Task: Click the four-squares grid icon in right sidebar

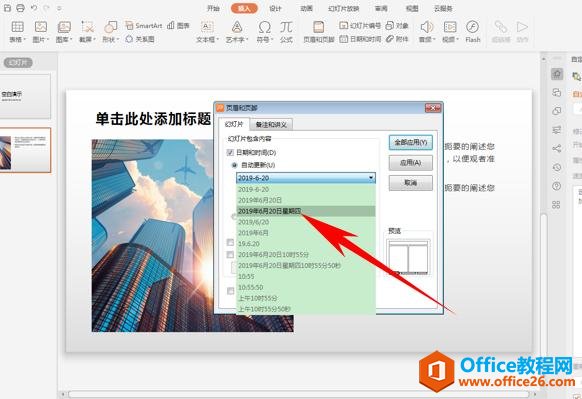Action: [x=556, y=205]
